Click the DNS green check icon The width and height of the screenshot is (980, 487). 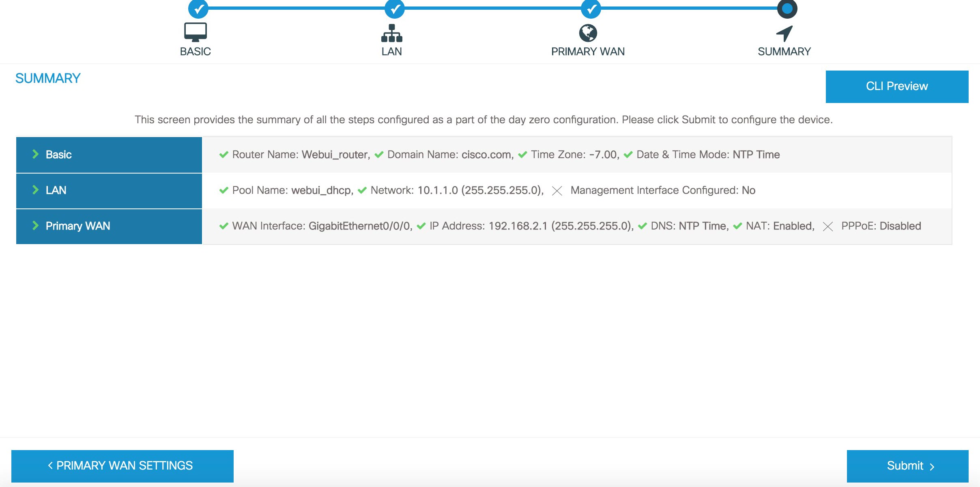[643, 226]
